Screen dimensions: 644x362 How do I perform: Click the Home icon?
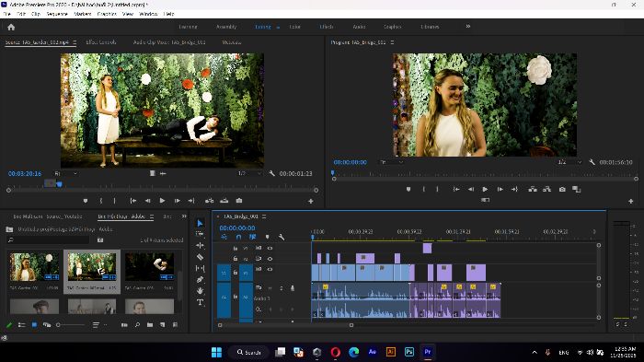coord(11,27)
